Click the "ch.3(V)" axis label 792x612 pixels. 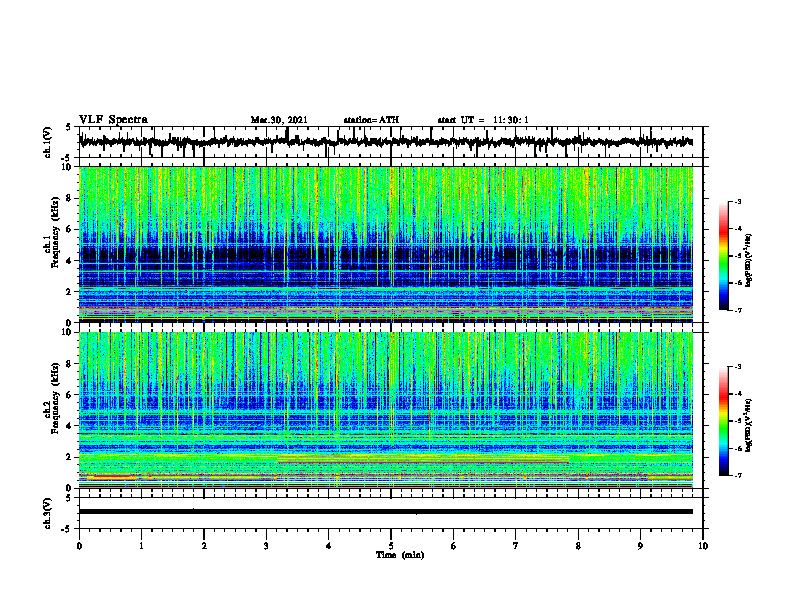[48, 514]
